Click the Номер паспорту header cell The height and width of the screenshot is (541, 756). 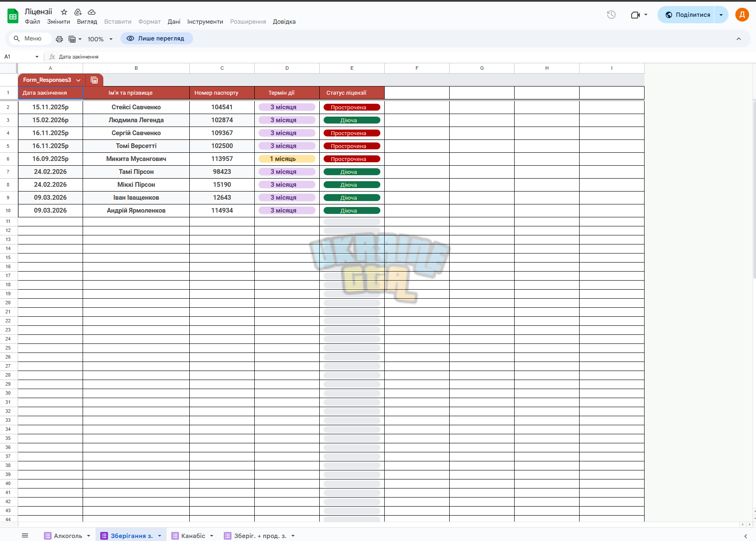[222, 93]
